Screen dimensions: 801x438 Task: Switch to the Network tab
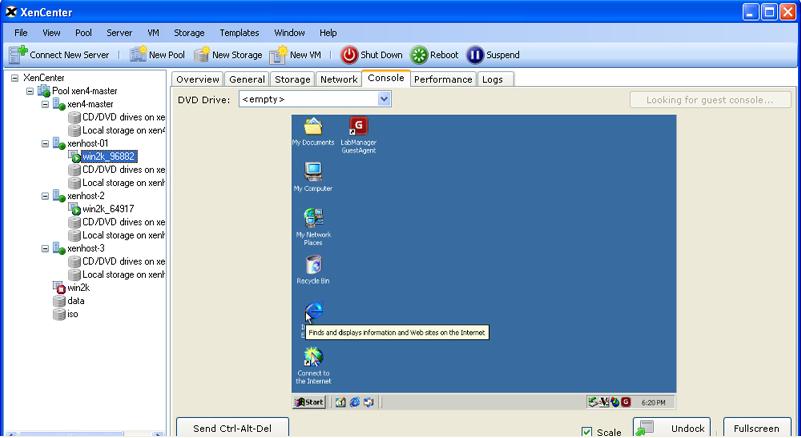[x=339, y=79]
